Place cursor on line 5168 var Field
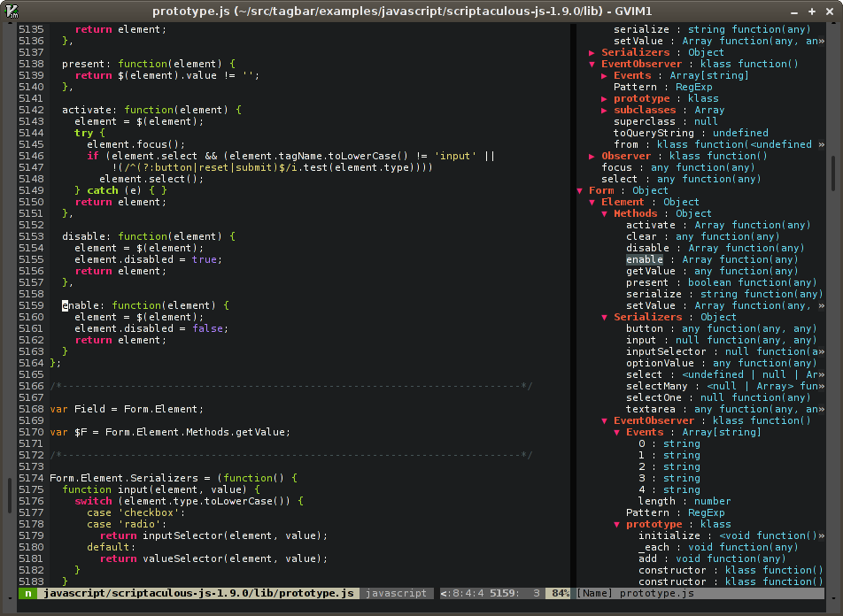This screenshot has width=843, height=616. (x=126, y=409)
